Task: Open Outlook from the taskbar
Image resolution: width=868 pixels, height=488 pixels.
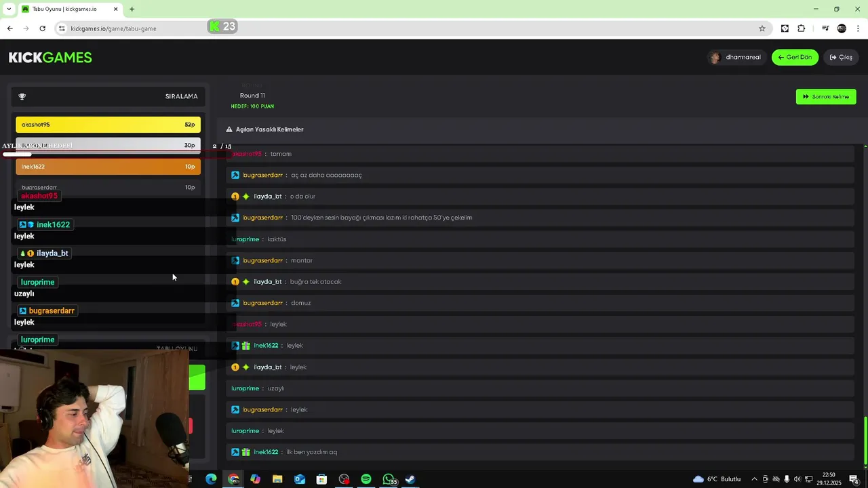Action: point(300,479)
